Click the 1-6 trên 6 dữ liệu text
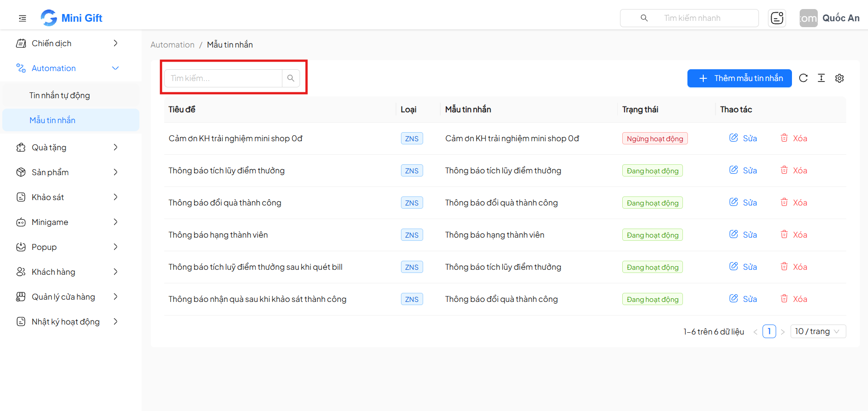The image size is (868, 411). (x=714, y=332)
